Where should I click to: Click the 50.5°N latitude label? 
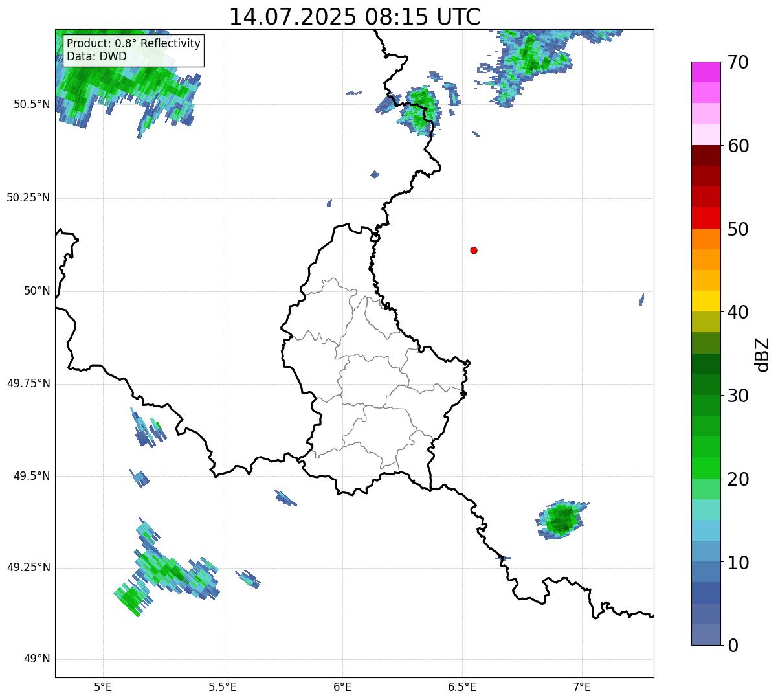point(32,104)
